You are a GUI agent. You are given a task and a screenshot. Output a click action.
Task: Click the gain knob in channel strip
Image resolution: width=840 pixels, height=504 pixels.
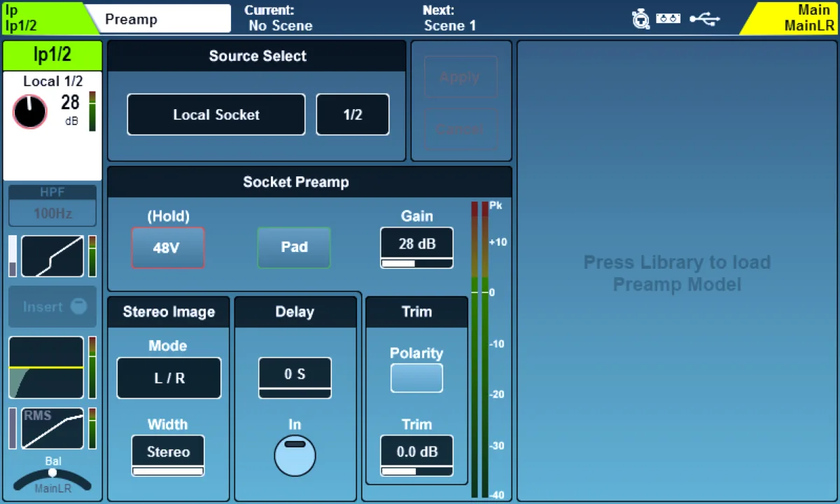click(30, 112)
